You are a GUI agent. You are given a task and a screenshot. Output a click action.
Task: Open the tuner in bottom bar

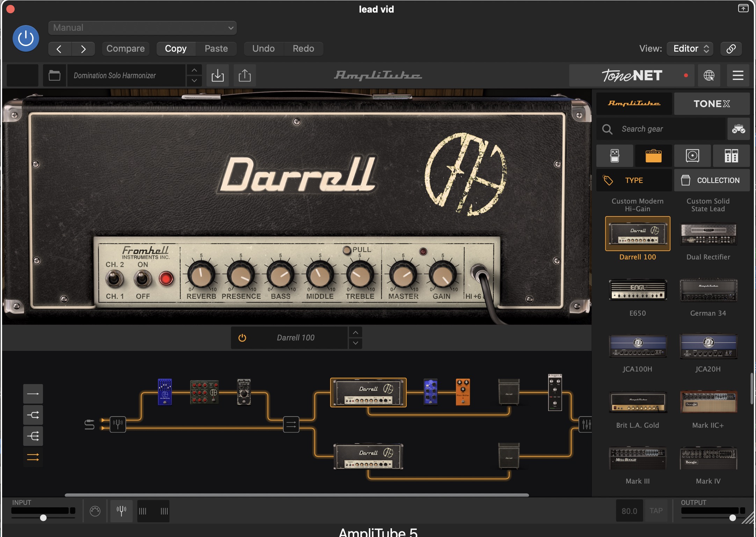[x=121, y=511]
